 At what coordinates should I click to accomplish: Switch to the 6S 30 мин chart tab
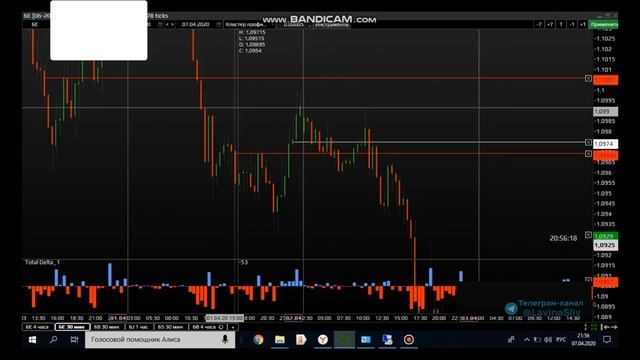(171, 327)
